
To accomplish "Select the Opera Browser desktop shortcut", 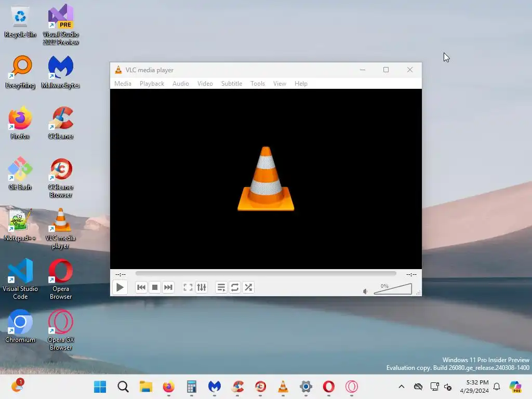I will [x=61, y=279].
